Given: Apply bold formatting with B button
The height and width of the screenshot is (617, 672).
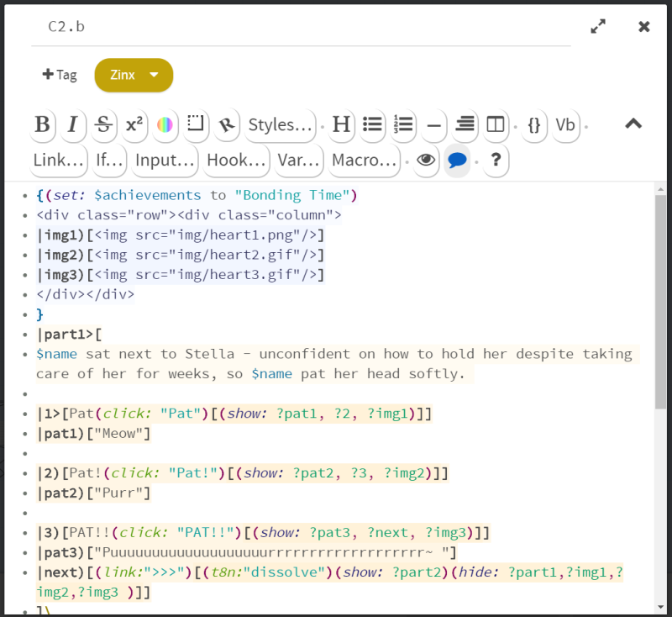Looking at the screenshot, I should click(x=43, y=124).
